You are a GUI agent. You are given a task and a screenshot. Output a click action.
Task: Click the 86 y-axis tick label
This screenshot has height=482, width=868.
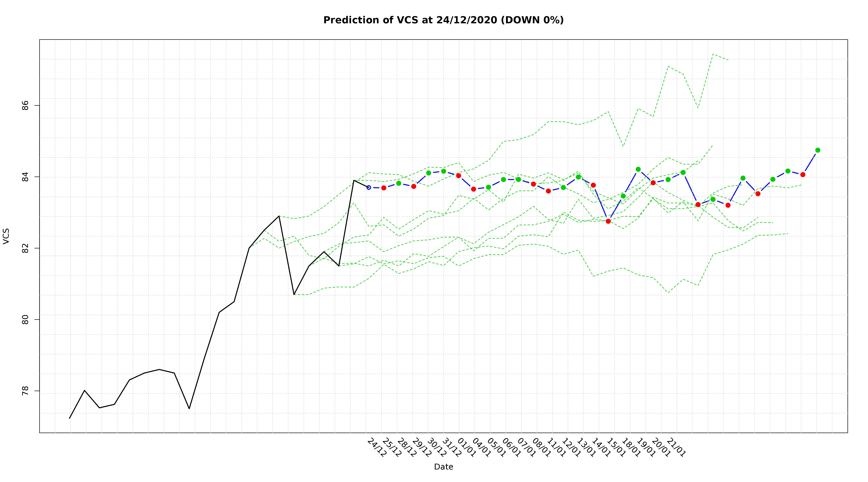(25, 105)
